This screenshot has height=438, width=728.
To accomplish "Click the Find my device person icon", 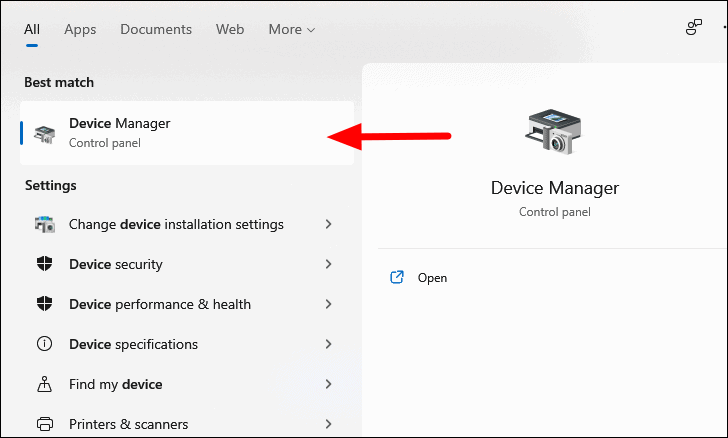I will [x=45, y=384].
